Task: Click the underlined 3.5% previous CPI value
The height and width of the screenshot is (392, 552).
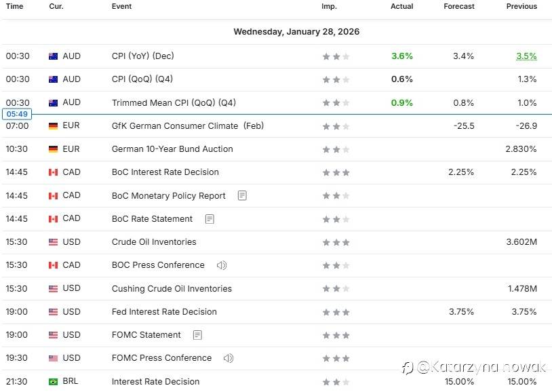Action: [x=526, y=56]
